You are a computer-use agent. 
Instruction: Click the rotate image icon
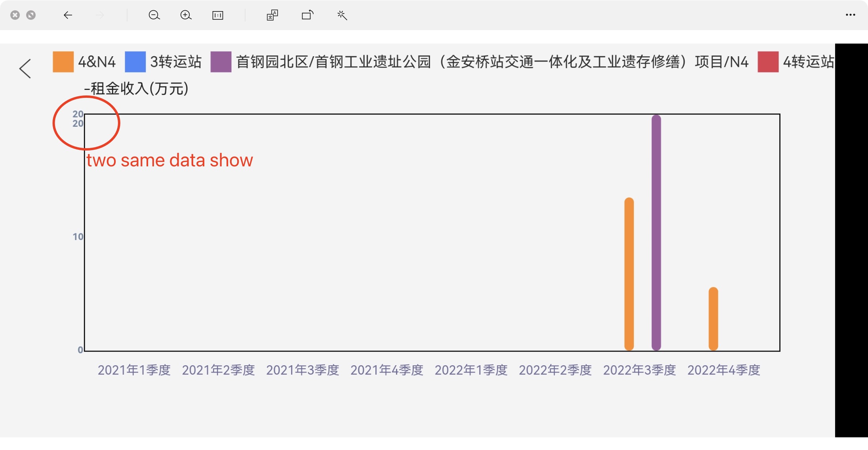tap(308, 15)
